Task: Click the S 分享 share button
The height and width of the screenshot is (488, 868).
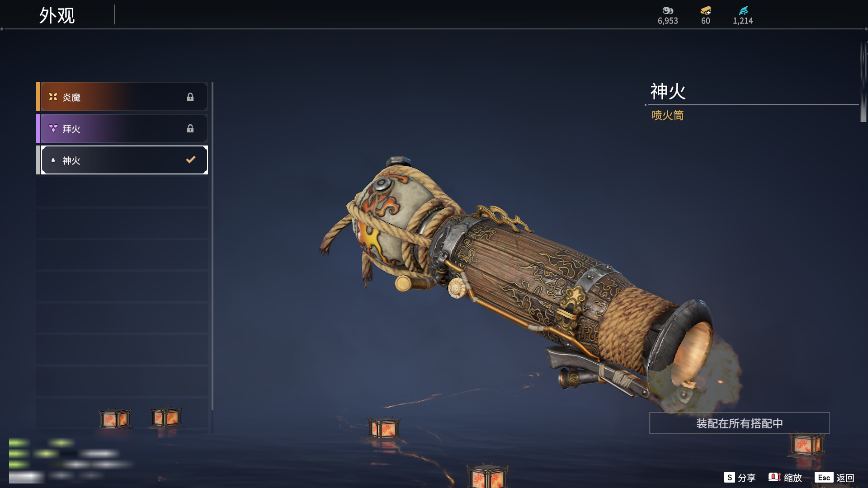Action: [740, 478]
